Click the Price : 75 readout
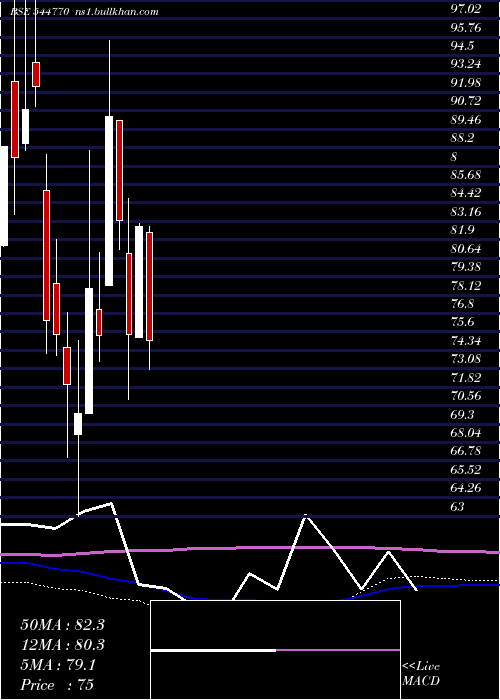Viewport: 500px width, 700px height. [x=57, y=685]
